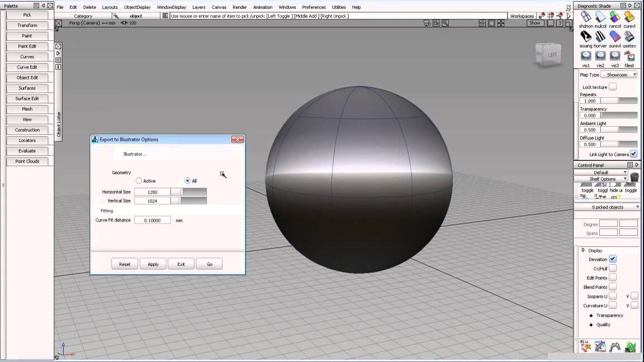This screenshot has width=644, height=362.
Task: Click the Exit button in export dialog
Action: coord(181,264)
